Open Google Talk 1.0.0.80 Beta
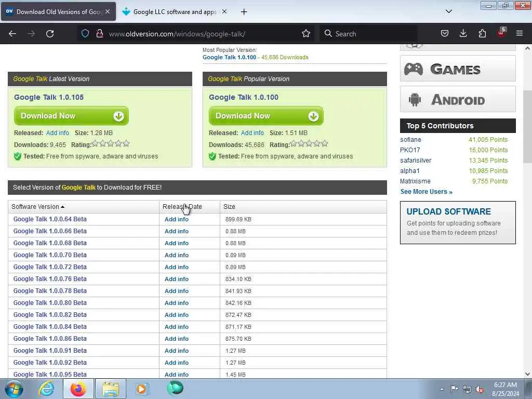This screenshot has width=532, height=399. click(x=50, y=303)
